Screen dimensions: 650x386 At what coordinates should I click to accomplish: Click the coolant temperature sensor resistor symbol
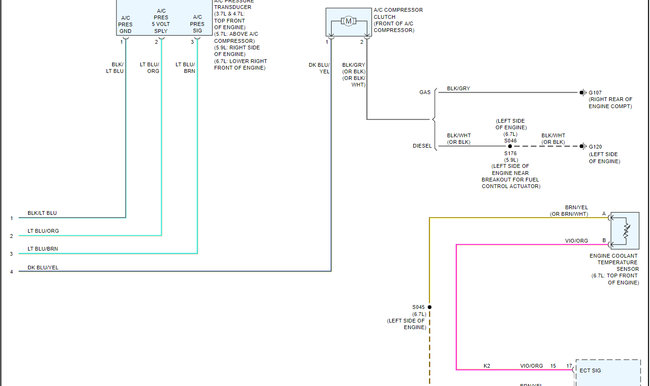[626, 231]
